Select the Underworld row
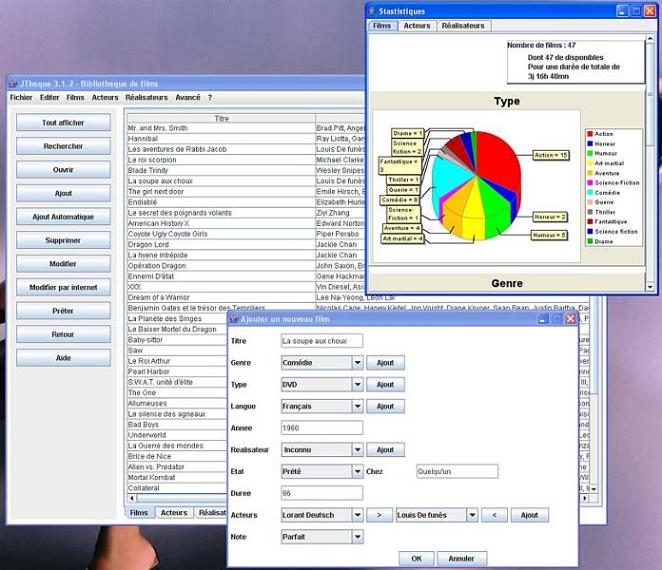 click(x=177, y=435)
